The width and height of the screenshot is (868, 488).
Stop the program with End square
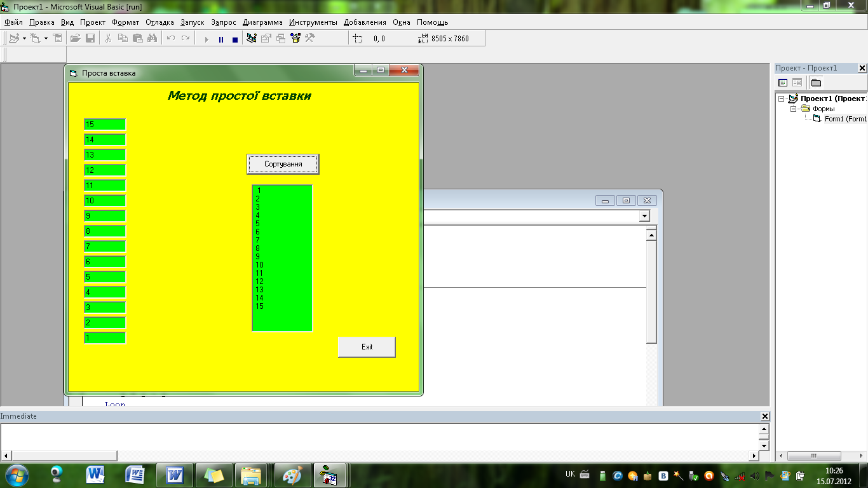pos(235,39)
